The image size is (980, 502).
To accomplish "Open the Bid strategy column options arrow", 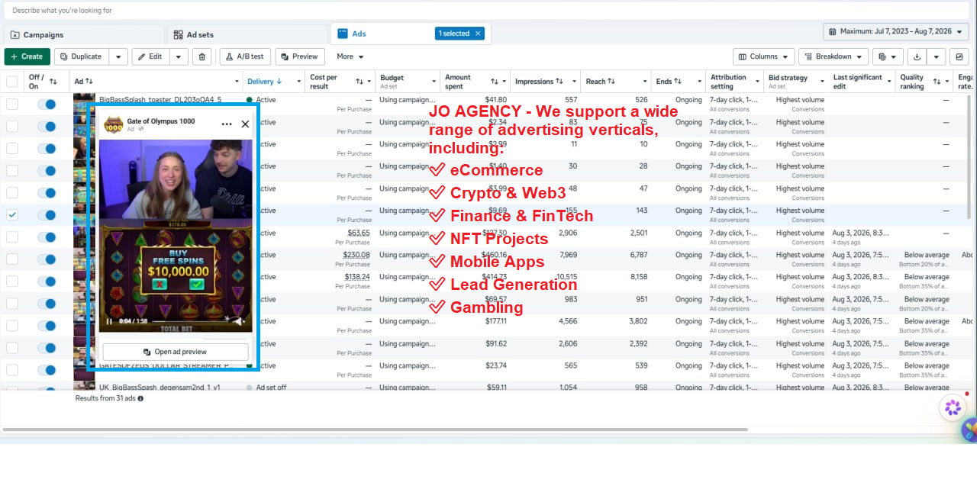I will click(823, 82).
